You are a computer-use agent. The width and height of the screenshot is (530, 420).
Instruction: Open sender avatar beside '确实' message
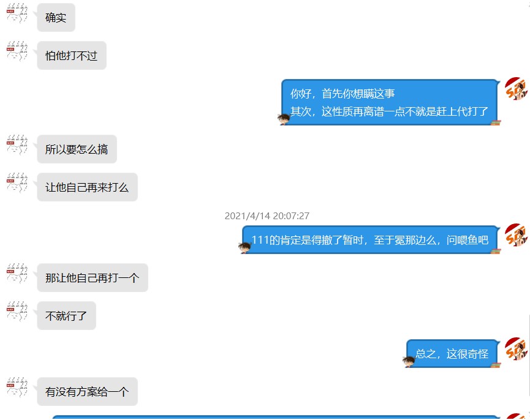17,13
